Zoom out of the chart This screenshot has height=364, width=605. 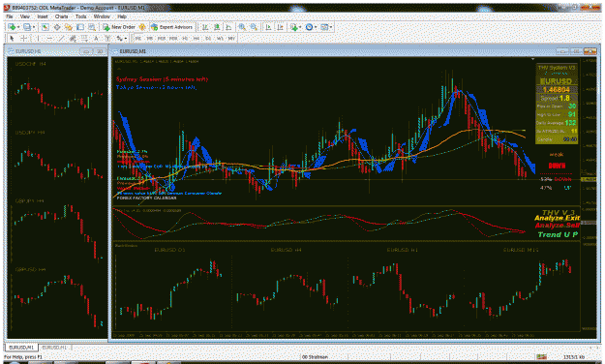tap(254, 27)
